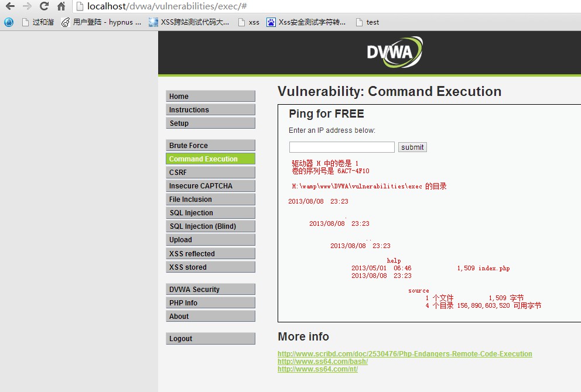Open the XSS跨站测试代码大 bookmark
The width and height of the screenshot is (581, 392).
(189, 22)
